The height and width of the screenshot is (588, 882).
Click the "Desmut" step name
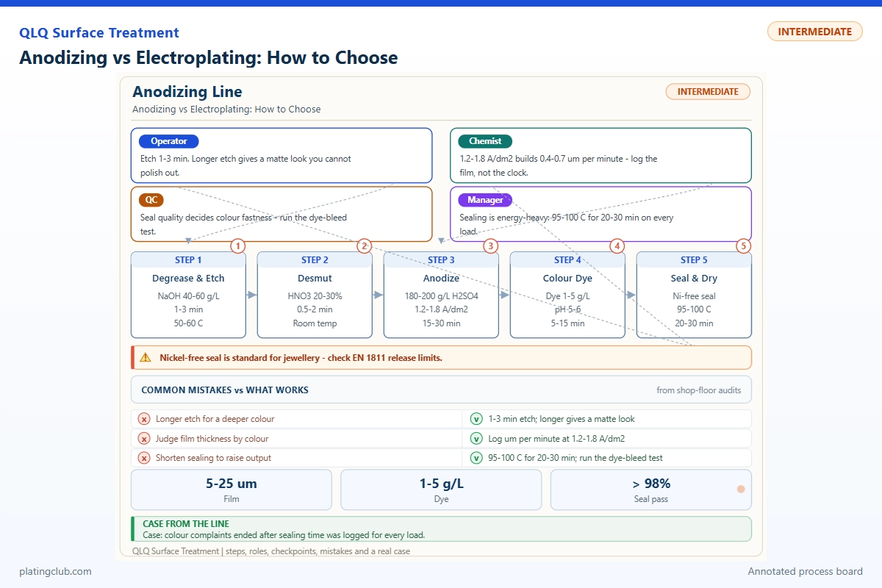(315, 279)
